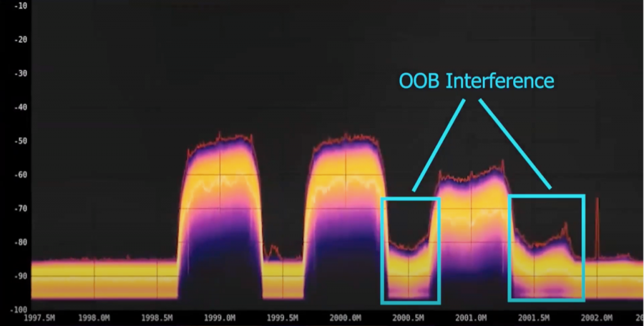Click the -50 power axis label

19,141
